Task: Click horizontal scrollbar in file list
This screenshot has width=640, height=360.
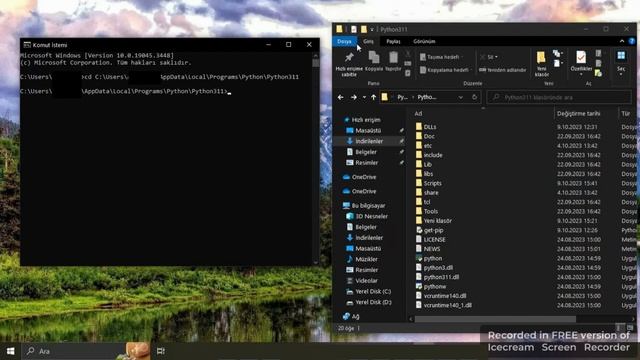Action: [x=495, y=319]
